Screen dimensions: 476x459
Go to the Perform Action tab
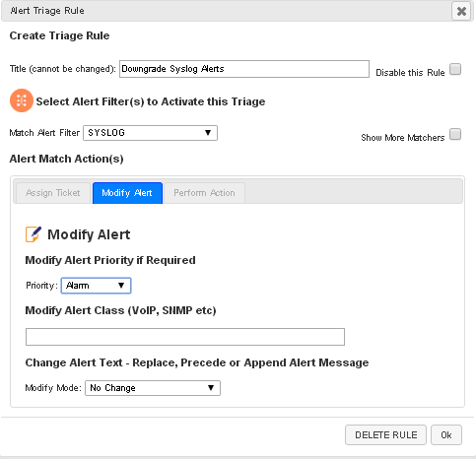point(204,193)
